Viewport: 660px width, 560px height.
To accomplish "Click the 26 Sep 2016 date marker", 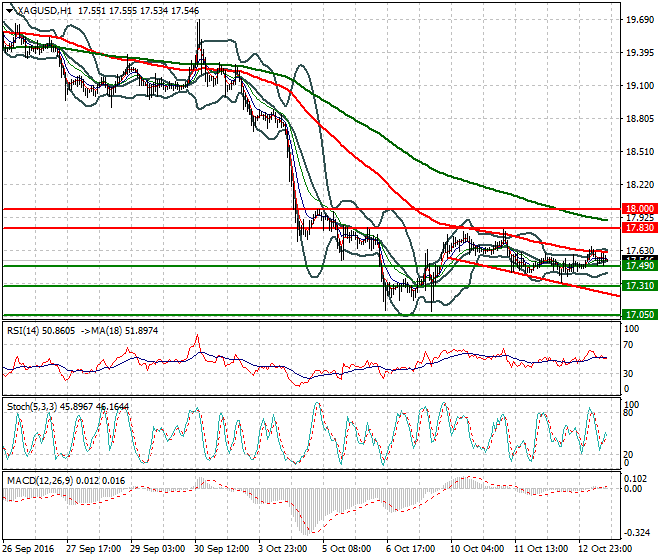I will [x=29, y=549].
